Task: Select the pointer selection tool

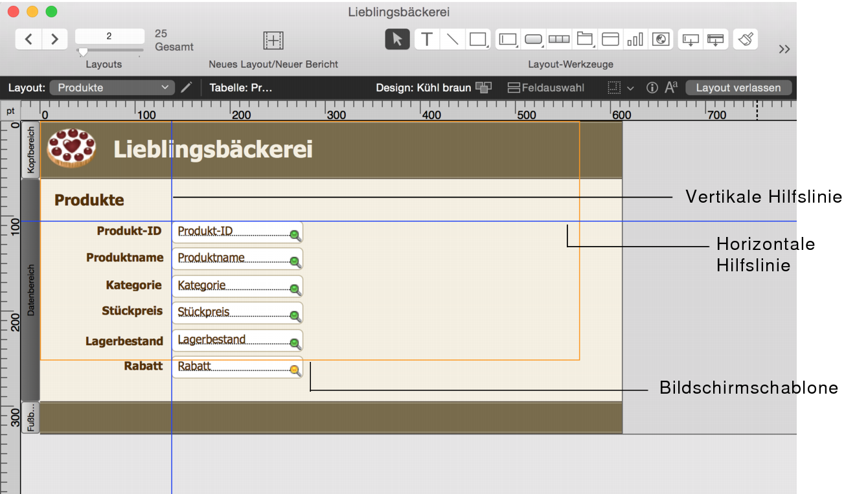Action: 397,39
